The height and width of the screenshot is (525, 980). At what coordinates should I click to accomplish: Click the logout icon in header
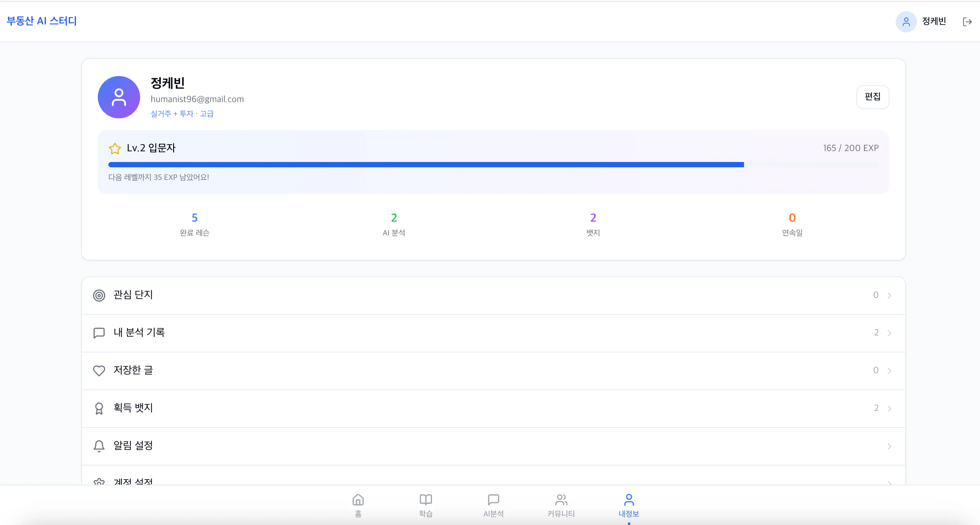tap(967, 22)
